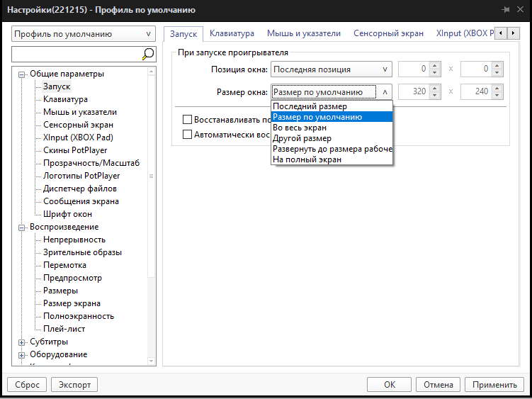Click the pin icon in the title bar
The height and width of the screenshot is (399, 532).
coord(505,10)
